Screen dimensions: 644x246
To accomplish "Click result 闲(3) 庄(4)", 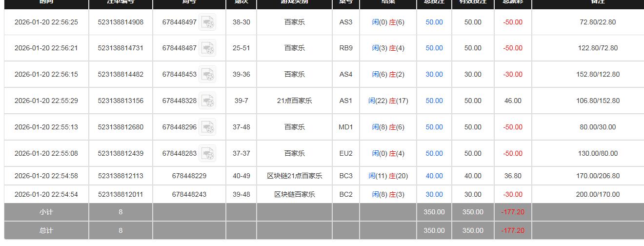I will click(x=388, y=48).
